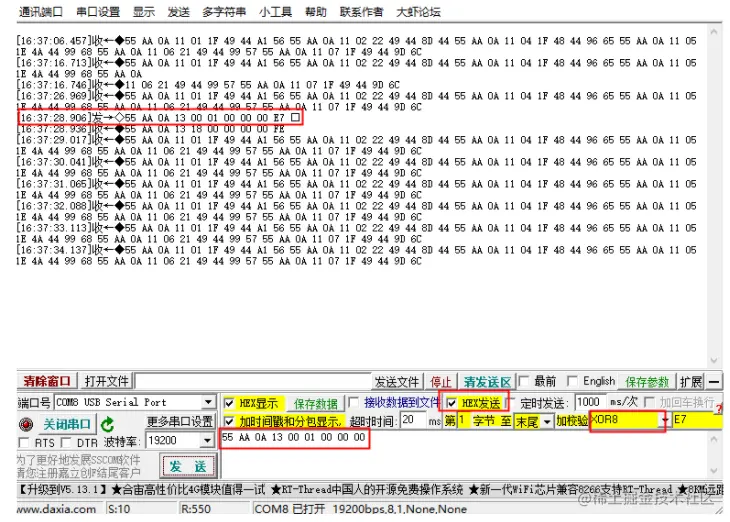730x522 pixels.
Task: Click the 超时时间 field showing 20
Action: [x=413, y=420]
